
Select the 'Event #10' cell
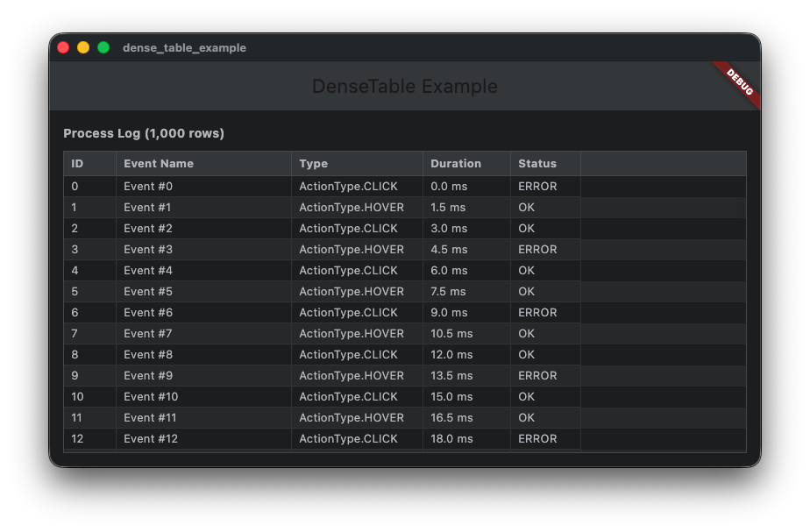(x=203, y=397)
